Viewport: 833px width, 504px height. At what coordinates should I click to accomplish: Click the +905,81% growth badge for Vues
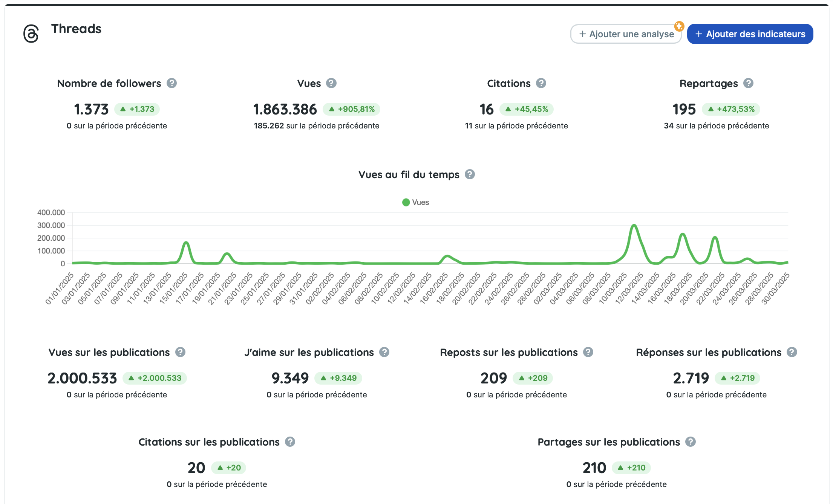point(352,109)
